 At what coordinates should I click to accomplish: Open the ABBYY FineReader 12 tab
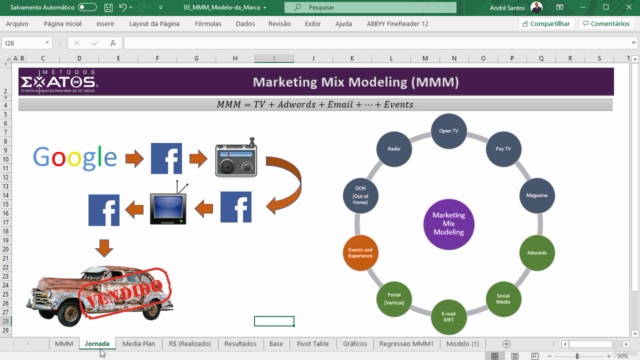(x=398, y=24)
